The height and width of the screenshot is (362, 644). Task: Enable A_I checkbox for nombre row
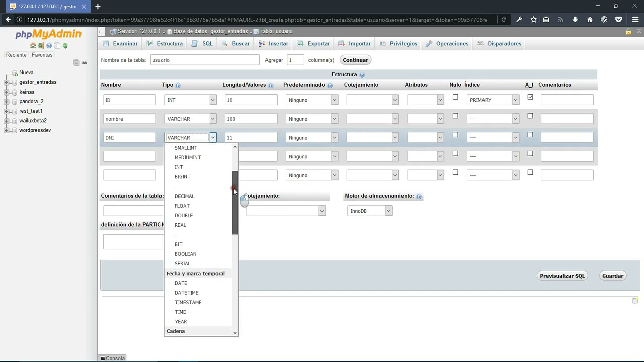click(x=530, y=116)
